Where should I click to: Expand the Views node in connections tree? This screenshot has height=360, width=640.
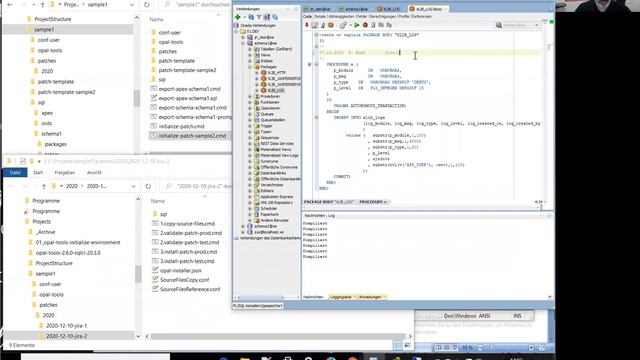(x=250, y=55)
